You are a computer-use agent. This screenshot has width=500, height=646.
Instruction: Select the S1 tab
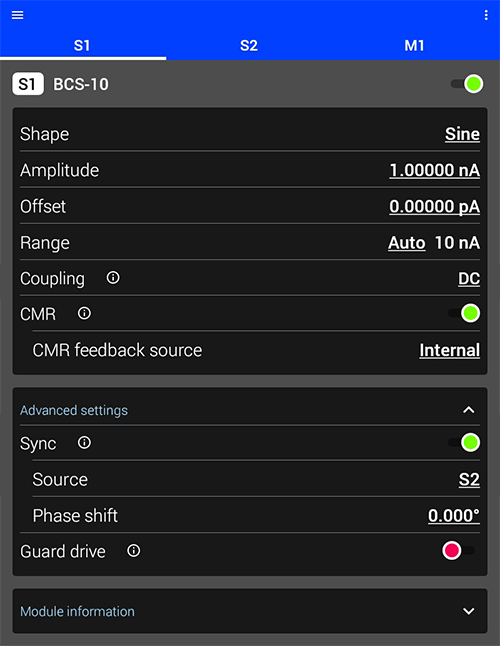coord(82,45)
